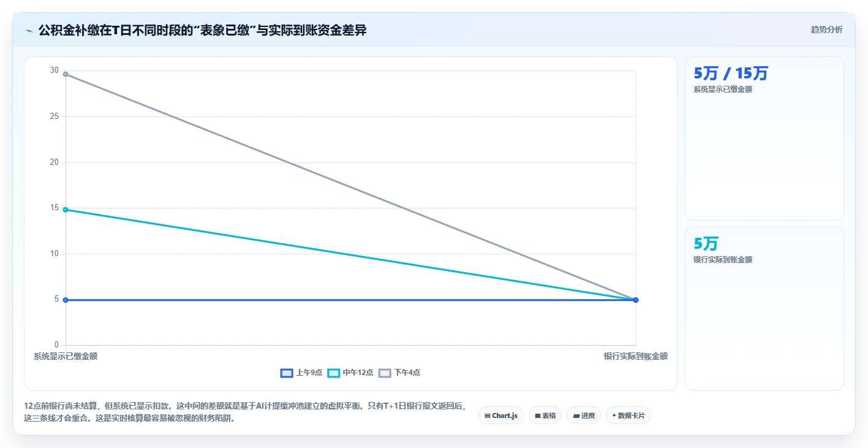Click the y-axis tick value 0
This screenshot has width=868, height=448.
[x=56, y=345]
